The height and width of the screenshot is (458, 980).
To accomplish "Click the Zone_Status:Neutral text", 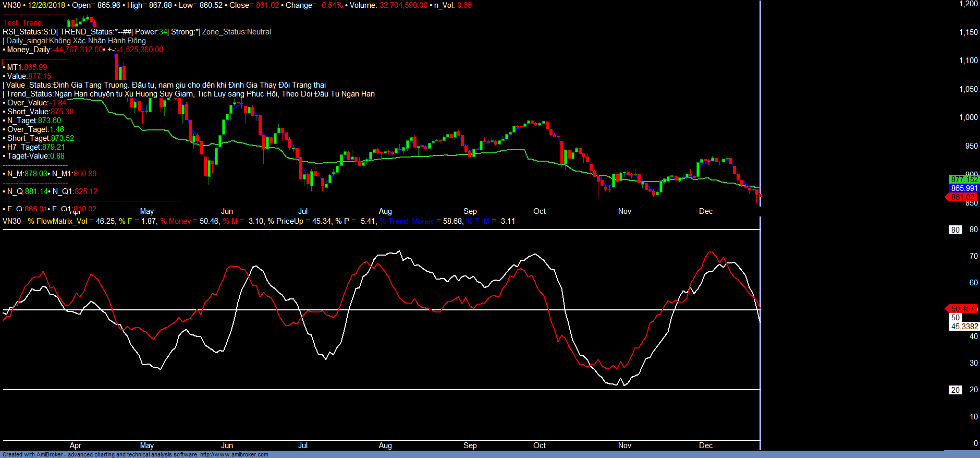I will (x=237, y=32).
